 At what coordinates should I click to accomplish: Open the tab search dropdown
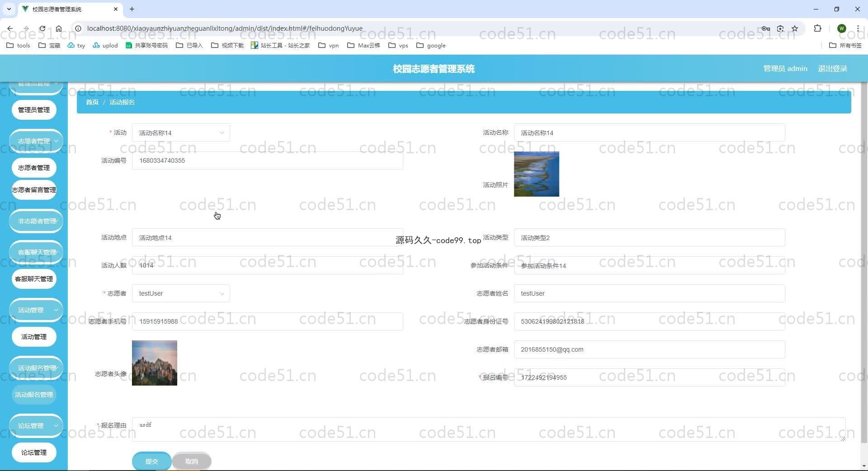coord(9,9)
